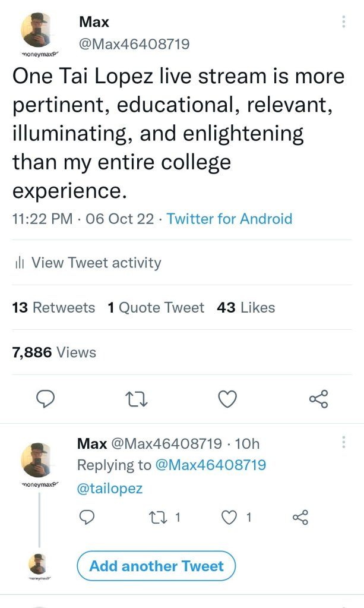Retweet the main Tai Lopez tweet
The height and width of the screenshot is (608, 364).
pos(137,400)
